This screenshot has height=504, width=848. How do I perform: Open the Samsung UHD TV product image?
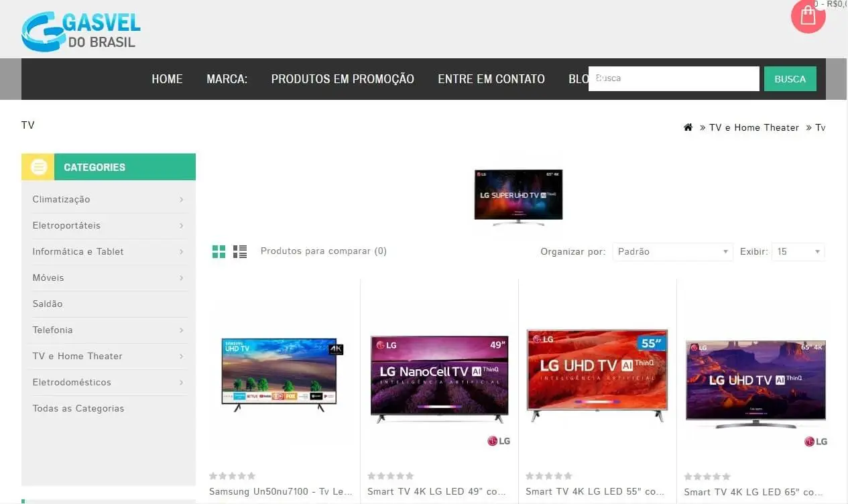coord(282,374)
